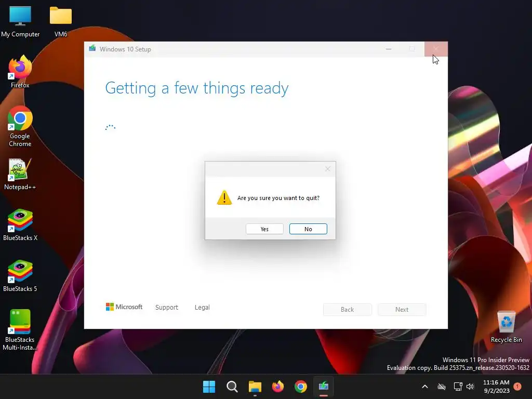
Task: Open the Legal link in Setup
Action: click(202, 308)
